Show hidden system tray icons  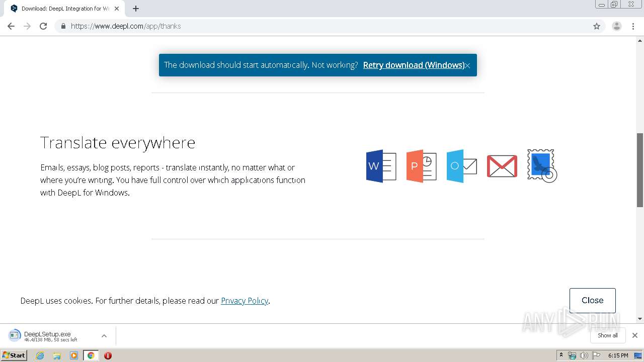pos(561,355)
